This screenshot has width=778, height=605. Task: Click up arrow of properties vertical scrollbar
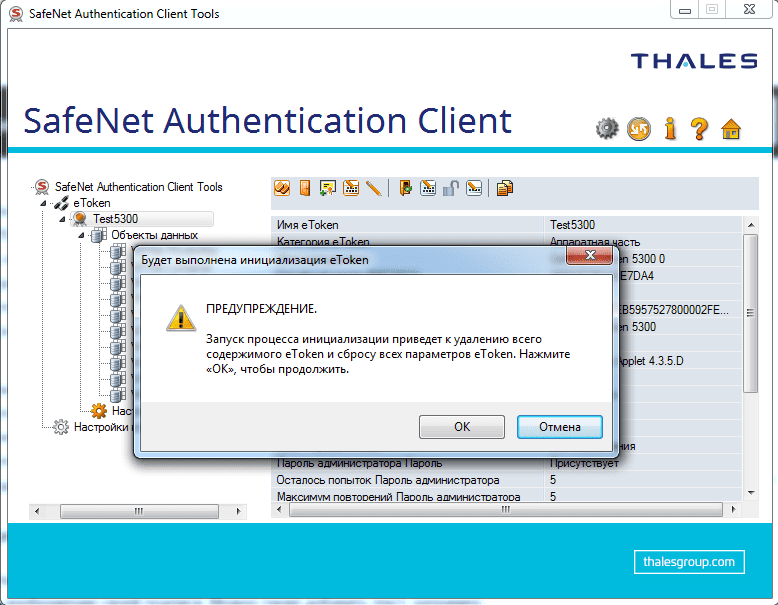click(751, 225)
